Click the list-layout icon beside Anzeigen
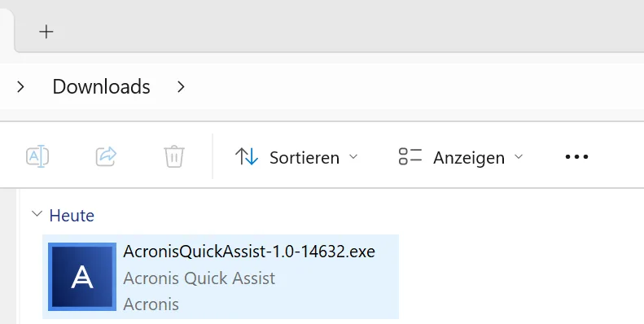 410,156
